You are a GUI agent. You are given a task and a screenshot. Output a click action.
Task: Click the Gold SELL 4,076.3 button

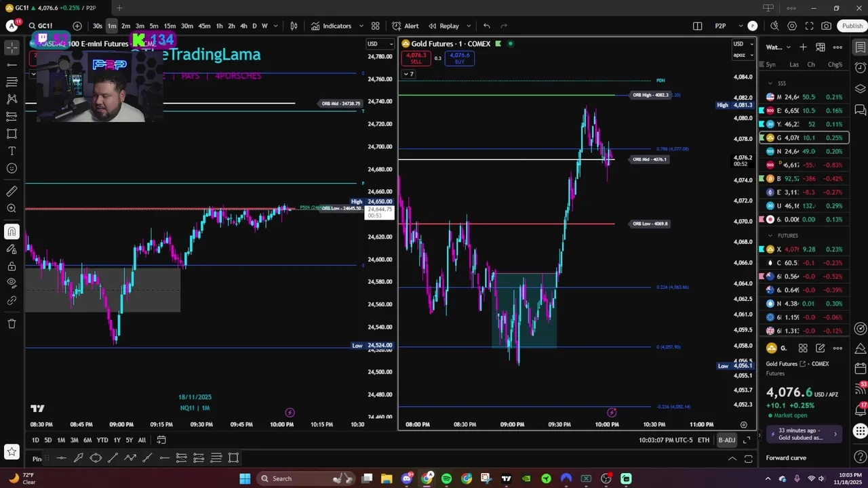[416, 58]
